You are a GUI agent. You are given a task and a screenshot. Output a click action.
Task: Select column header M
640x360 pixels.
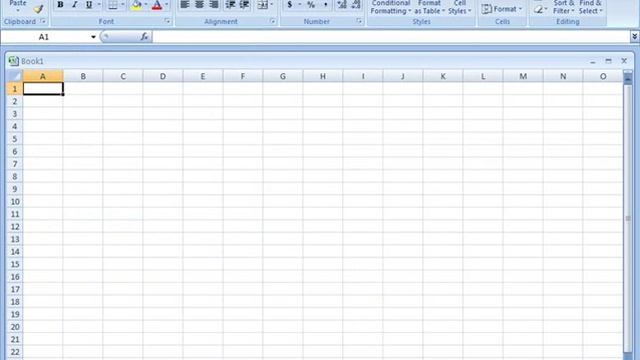pos(523,76)
